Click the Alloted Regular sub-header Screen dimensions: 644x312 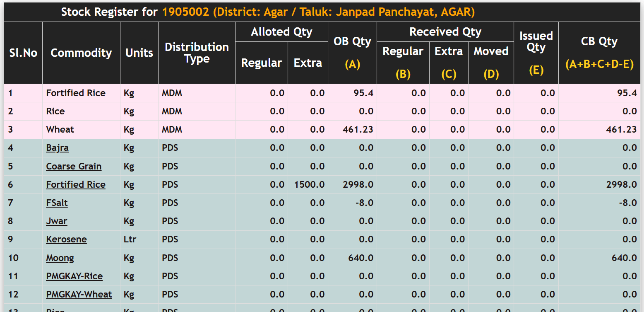coord(262,63)
